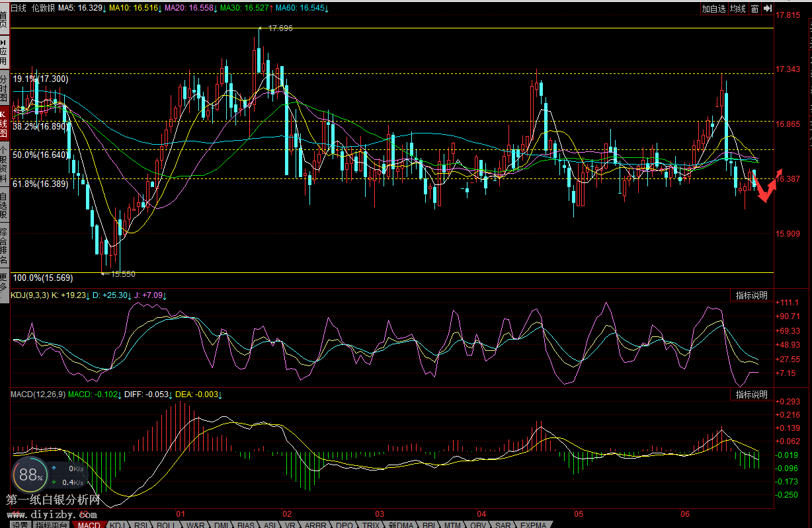Open the 应用 sidebar panel
Screen dimensions: 812x528
[x=4, y=50]
